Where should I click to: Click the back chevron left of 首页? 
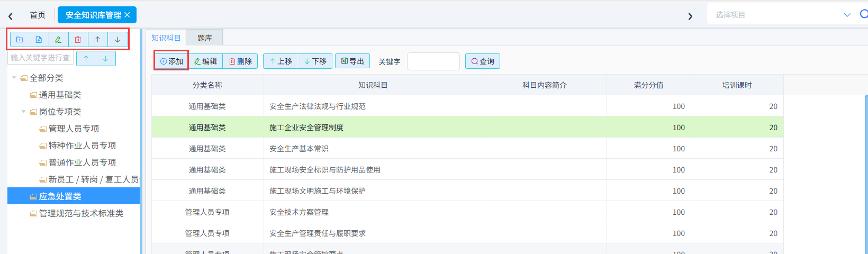point(11,16)
